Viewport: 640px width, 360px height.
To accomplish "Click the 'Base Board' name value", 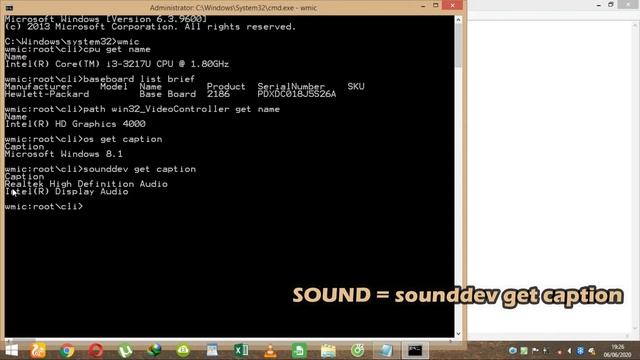I will pos(168,94).
